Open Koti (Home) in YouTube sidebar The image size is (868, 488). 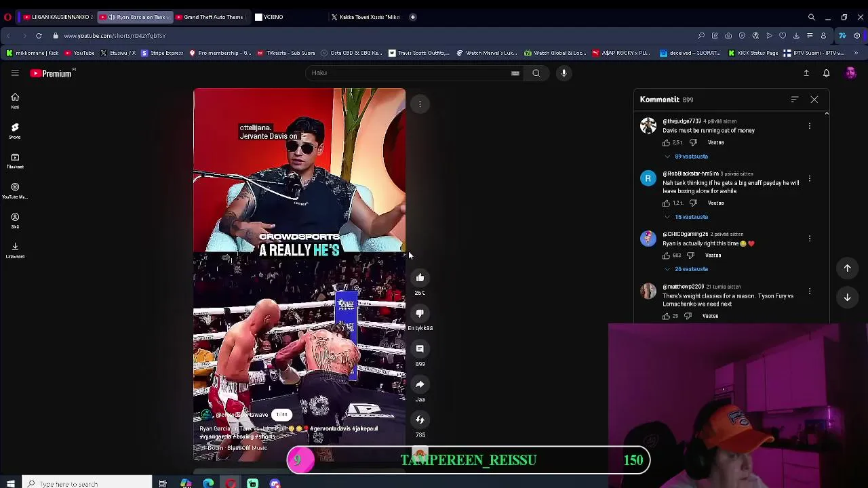point(15,101)
